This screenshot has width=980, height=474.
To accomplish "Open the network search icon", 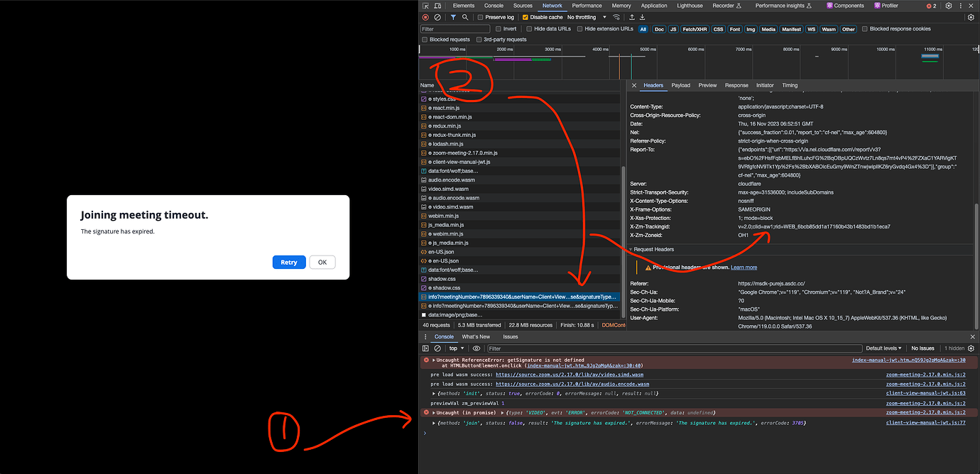I will click(x=465, y=17).
